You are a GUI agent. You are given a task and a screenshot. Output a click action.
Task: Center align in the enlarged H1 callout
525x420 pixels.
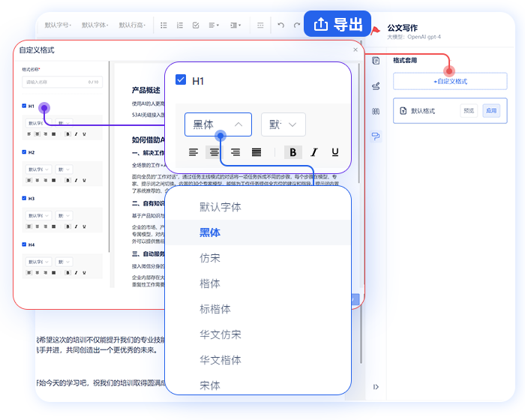[x=214, y=152]
